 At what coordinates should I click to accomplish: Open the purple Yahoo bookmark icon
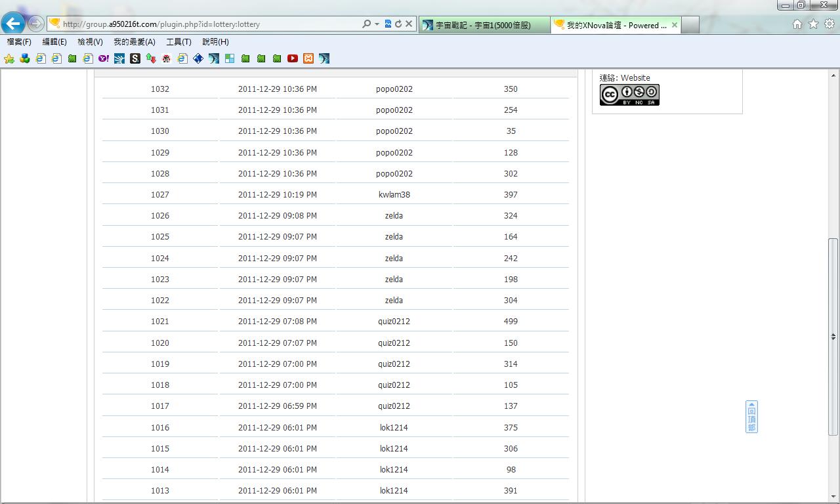[104, 58]
